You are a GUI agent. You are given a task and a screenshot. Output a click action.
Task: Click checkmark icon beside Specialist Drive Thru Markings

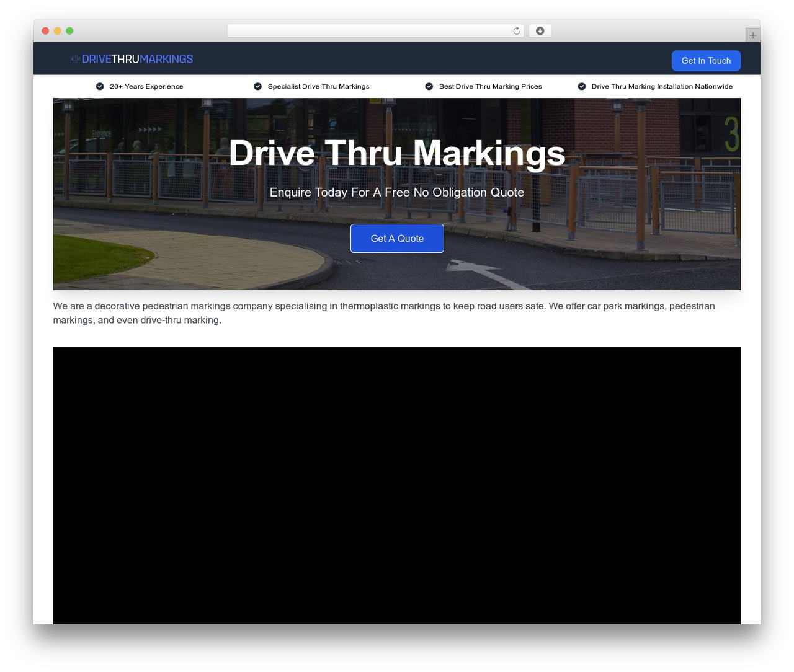pos(257,86)
